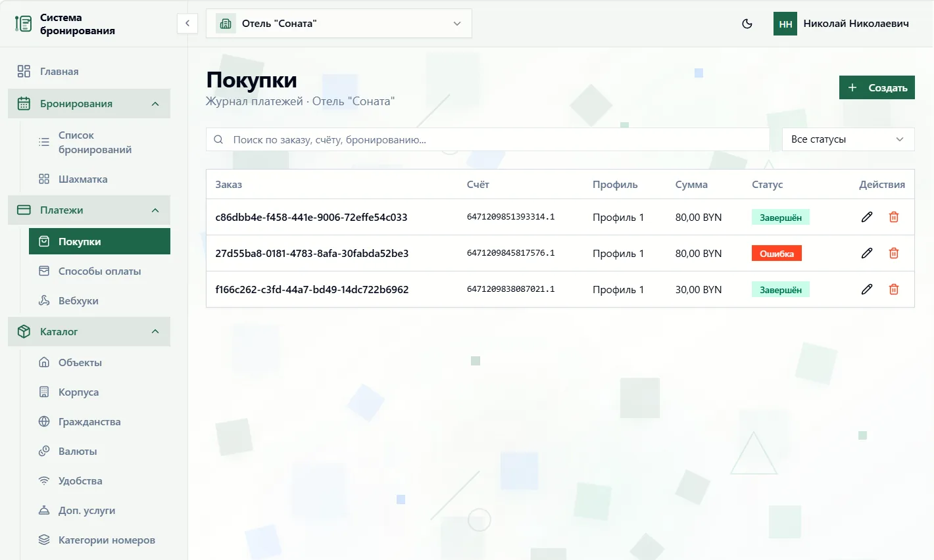Open the Вебхуки page
Image resolution: width=934 pixels, height=560 pixels.
point(99,301)
